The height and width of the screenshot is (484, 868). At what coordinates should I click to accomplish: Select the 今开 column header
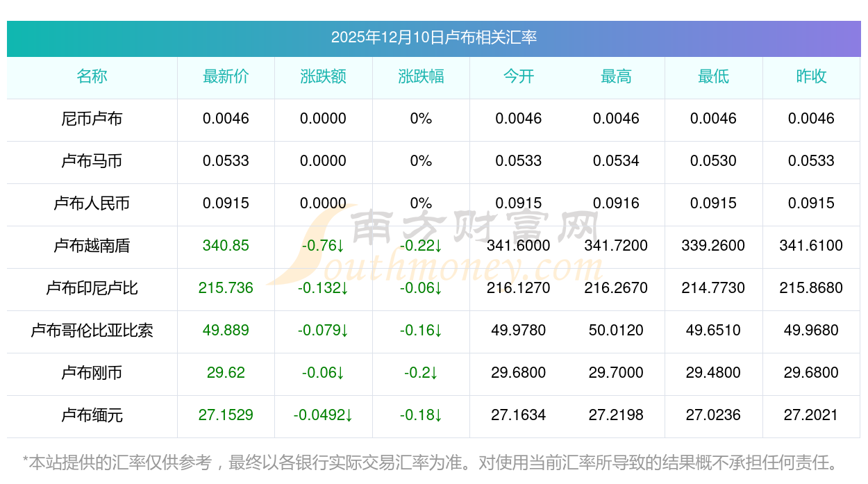(x=519, y=76)
